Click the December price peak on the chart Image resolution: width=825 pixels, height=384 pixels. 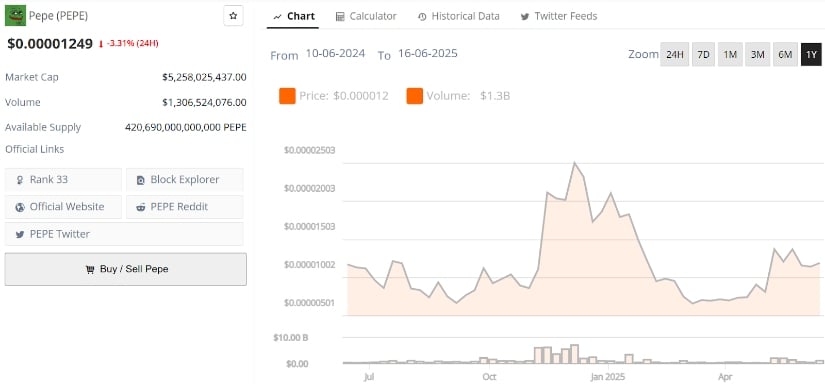(575, 163)
